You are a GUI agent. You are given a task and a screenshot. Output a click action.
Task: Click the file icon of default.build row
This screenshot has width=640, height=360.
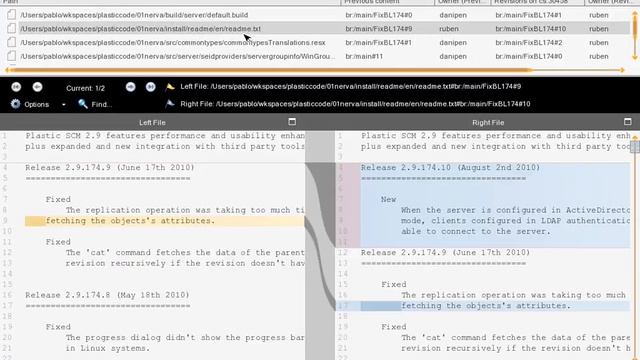pos(11,15)
